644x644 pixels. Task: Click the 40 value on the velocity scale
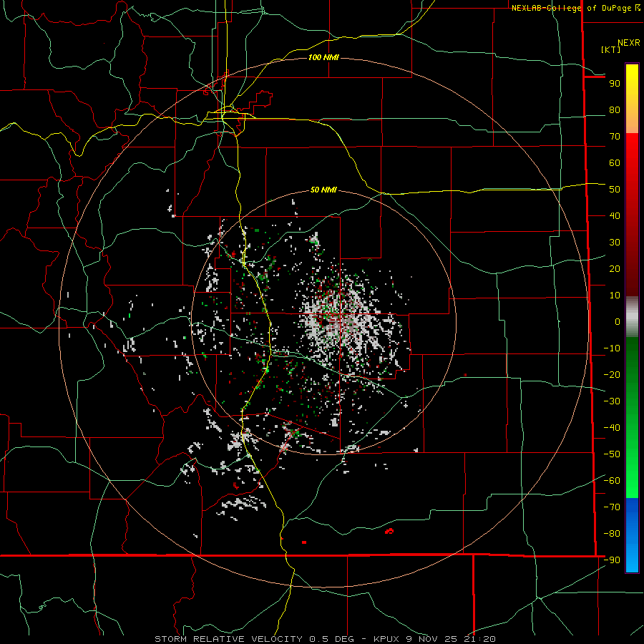coord(615,215)
